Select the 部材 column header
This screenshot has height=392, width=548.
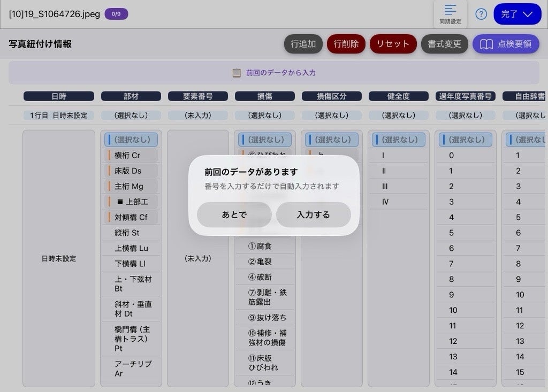pyautogui.click(x=131, y=96)
